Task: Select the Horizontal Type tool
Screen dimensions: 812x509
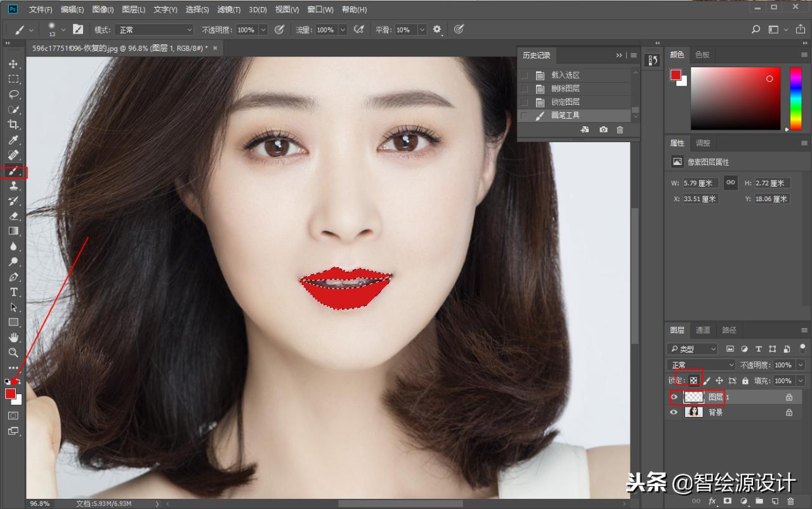Action: click(14, 292)
